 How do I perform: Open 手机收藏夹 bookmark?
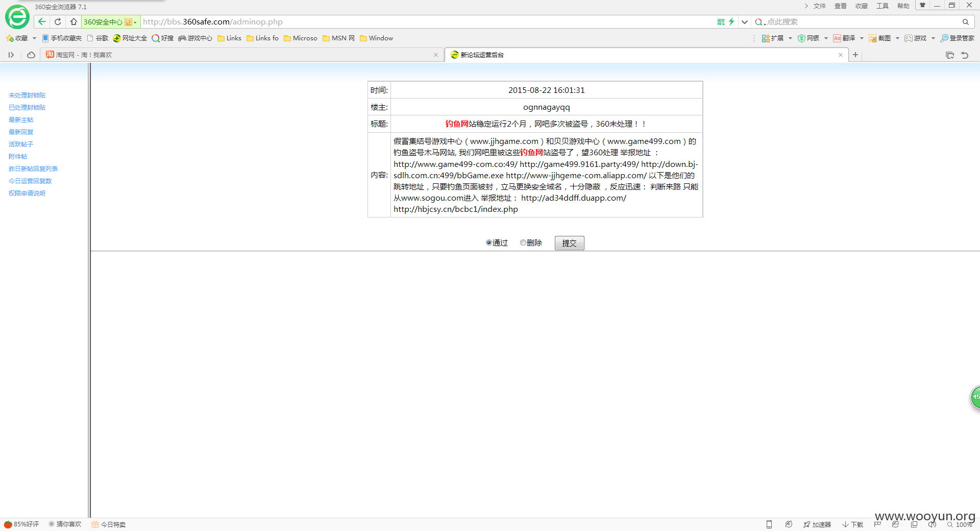click(x=62, y=38)
